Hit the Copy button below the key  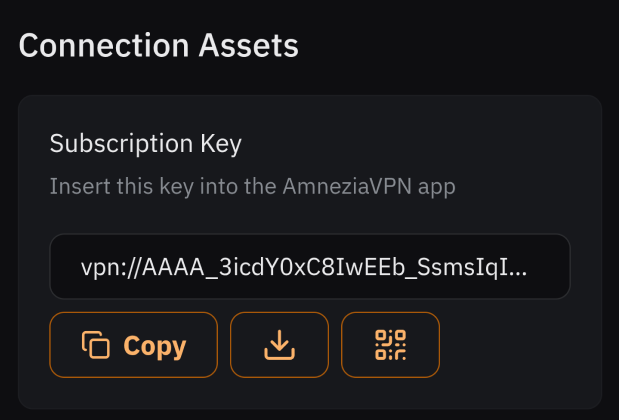pos(133,345)
